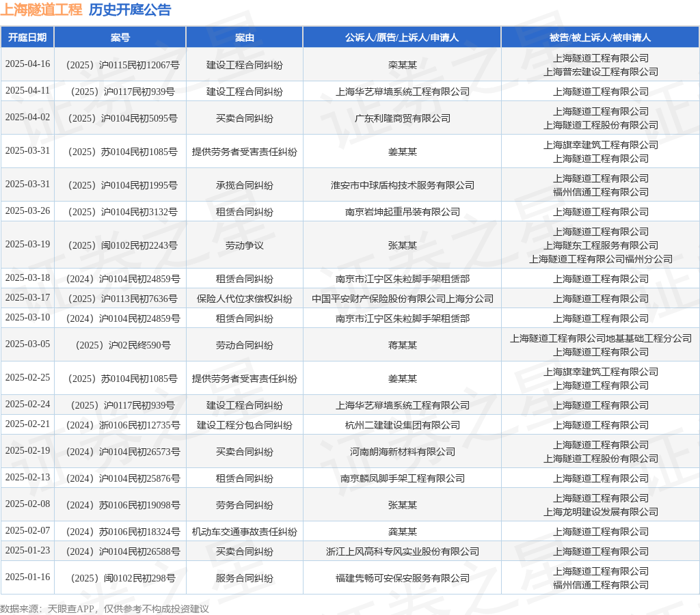Click case number (2025)沪0113民初7636号
The height and width of the screenshot is (615, 700).
point(123,299)
